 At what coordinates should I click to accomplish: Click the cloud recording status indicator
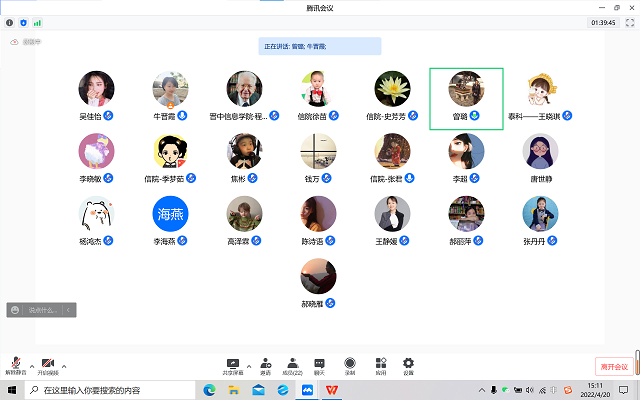coord(25,42)
